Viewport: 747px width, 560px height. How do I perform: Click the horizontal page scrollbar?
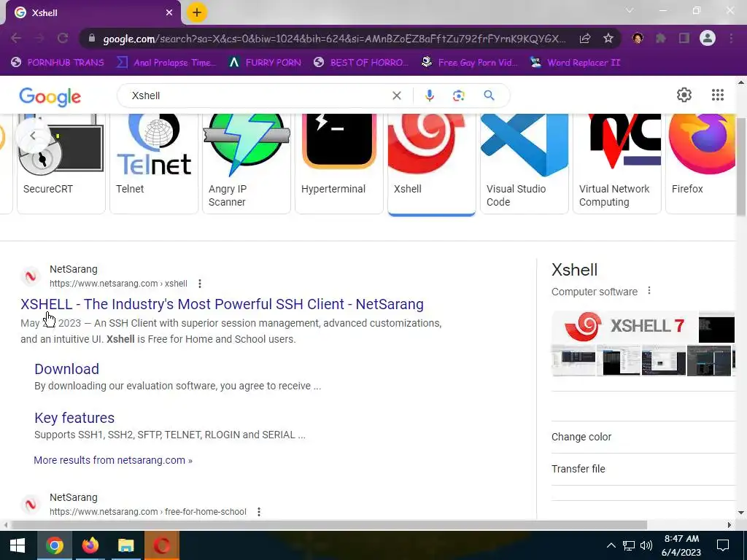(x=329, y=525)
